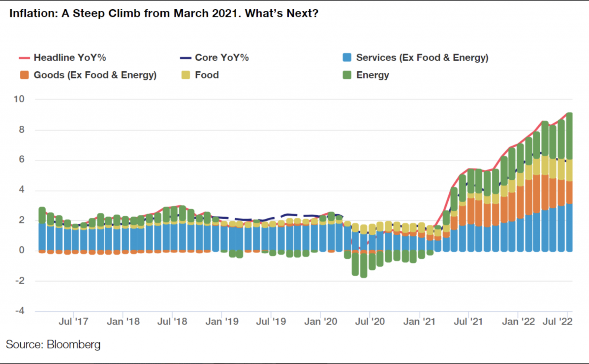This screenshot has height=364, width=589.
Task: Click the Jul '17 x-axis label
Action: 73,321
